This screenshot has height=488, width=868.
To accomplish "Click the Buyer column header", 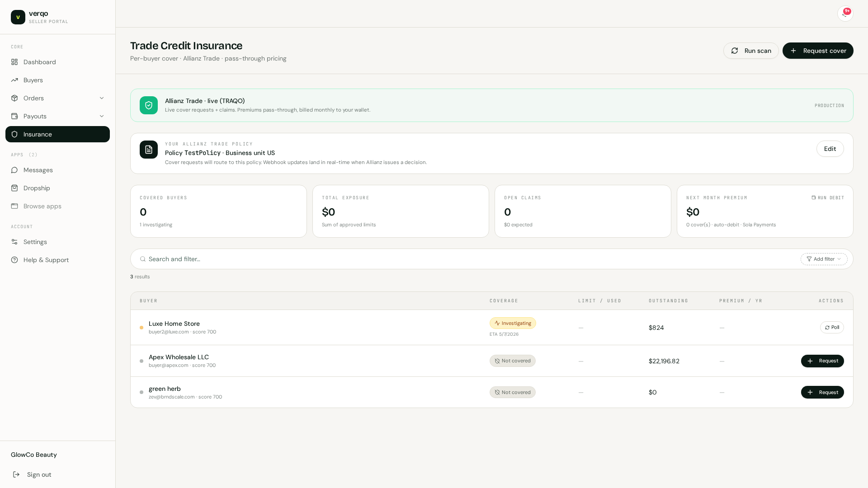I will tap(148, 301).
